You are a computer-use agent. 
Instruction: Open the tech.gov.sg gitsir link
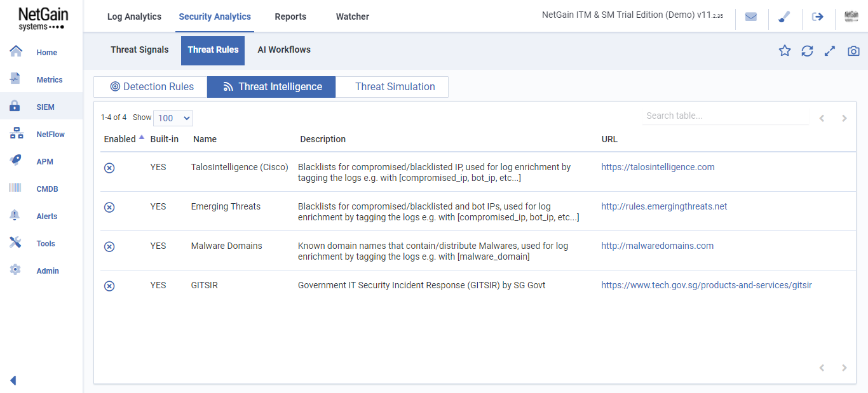pyautogui.click(x=707, y=285)
